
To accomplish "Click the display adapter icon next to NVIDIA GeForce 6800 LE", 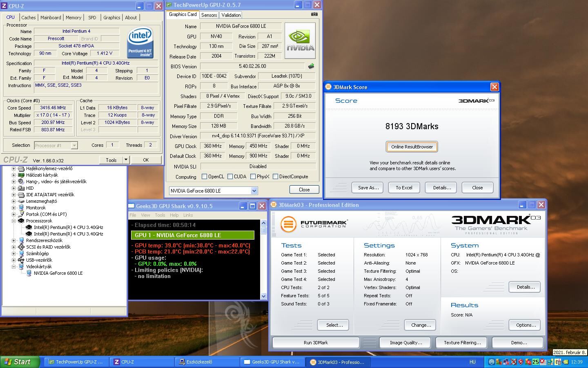I will (x=29, y=273).
